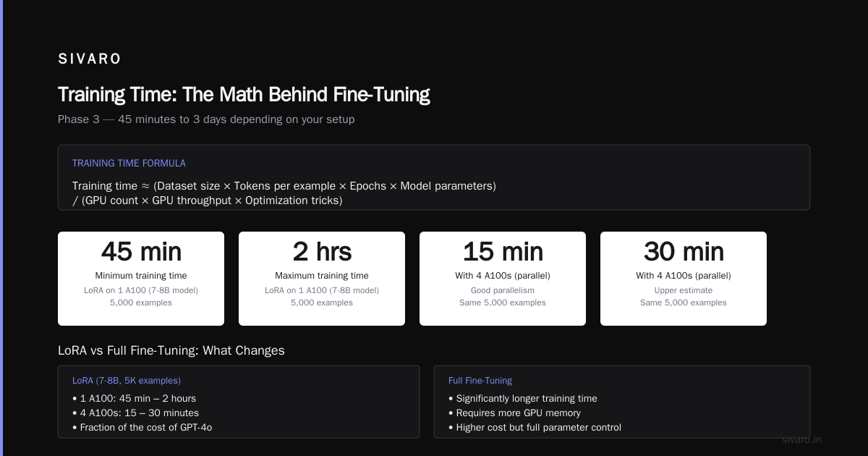This screenshot has width=868, height=456.
Task: Click the Phase 3 subtitle text
Action: click(206, 119)
